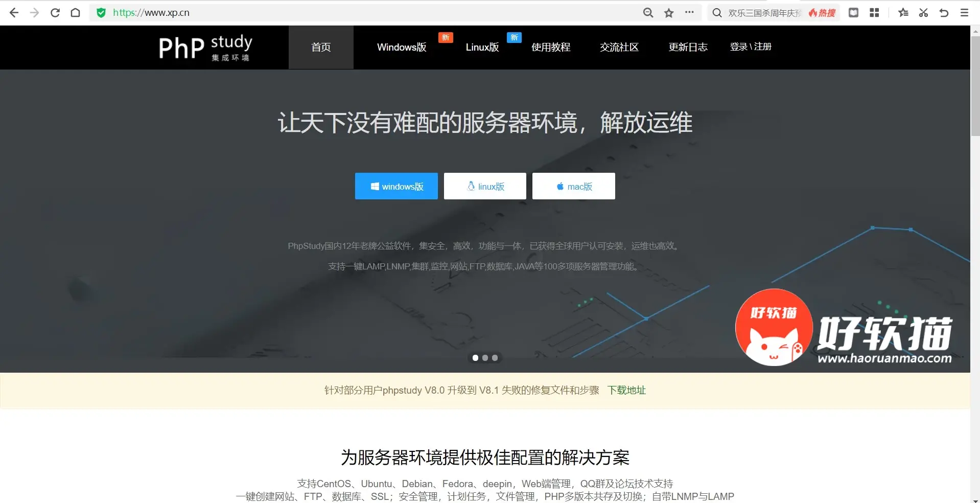Screen dimensions: 980x503
Task: Open the reading mode square icon
Action: coord(853,13)
